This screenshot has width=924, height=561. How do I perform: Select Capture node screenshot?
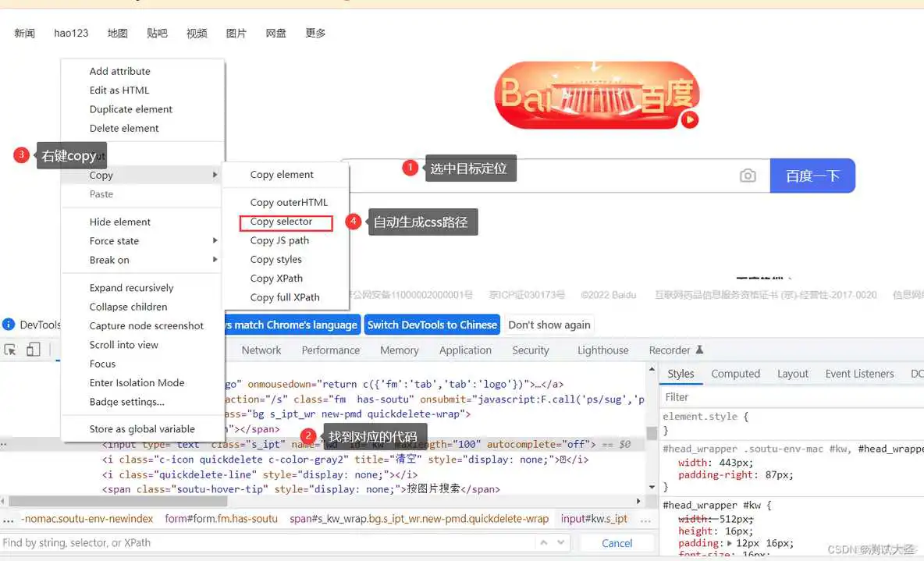[148, 325]
